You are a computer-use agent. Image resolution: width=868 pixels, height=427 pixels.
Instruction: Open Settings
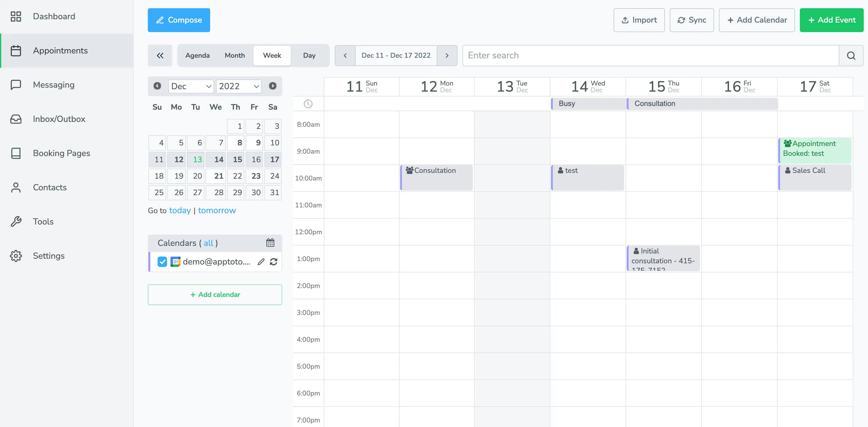(49, 256)
